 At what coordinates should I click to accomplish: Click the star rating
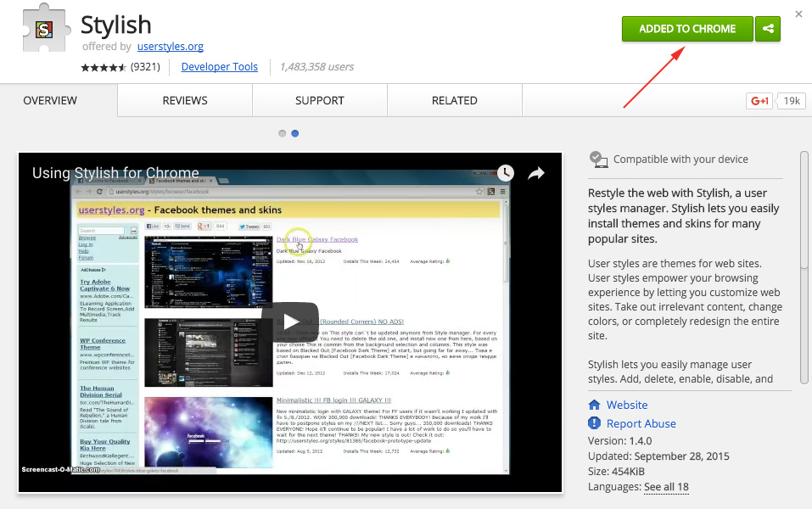click(104, 67)
